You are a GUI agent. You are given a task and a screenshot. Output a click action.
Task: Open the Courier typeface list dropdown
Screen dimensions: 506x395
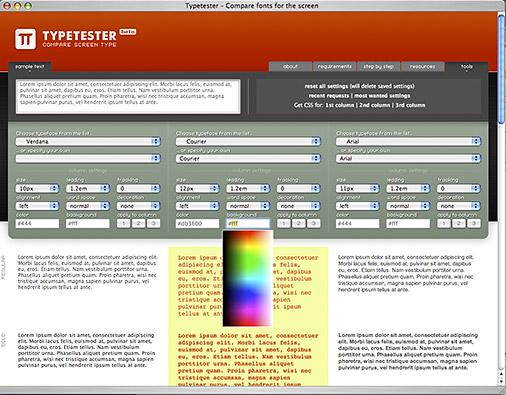tap(248, 141)
